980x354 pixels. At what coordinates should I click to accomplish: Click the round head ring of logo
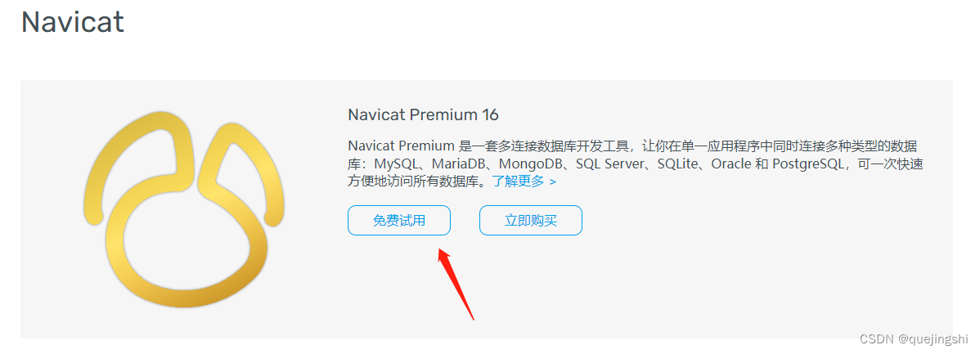coord(187,244)
